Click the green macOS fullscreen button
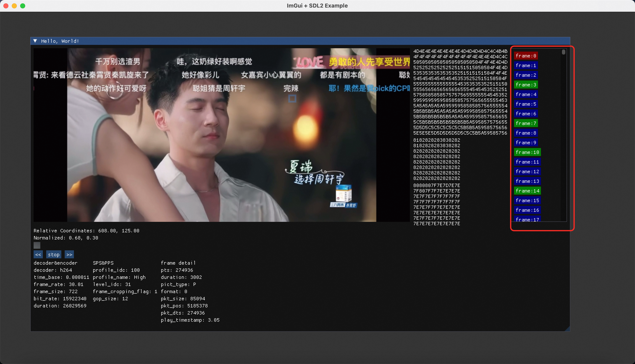The height and width of the screenshot is (364, 635). (23, 6)
